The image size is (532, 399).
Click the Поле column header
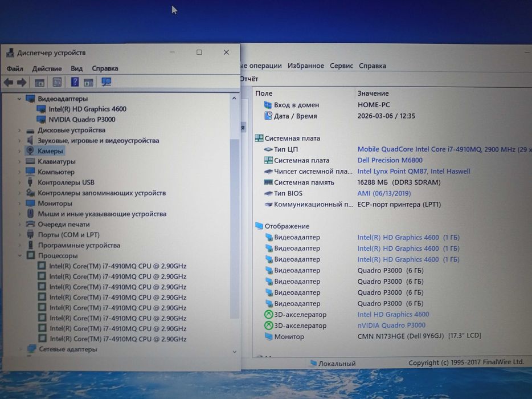[264, 93]
